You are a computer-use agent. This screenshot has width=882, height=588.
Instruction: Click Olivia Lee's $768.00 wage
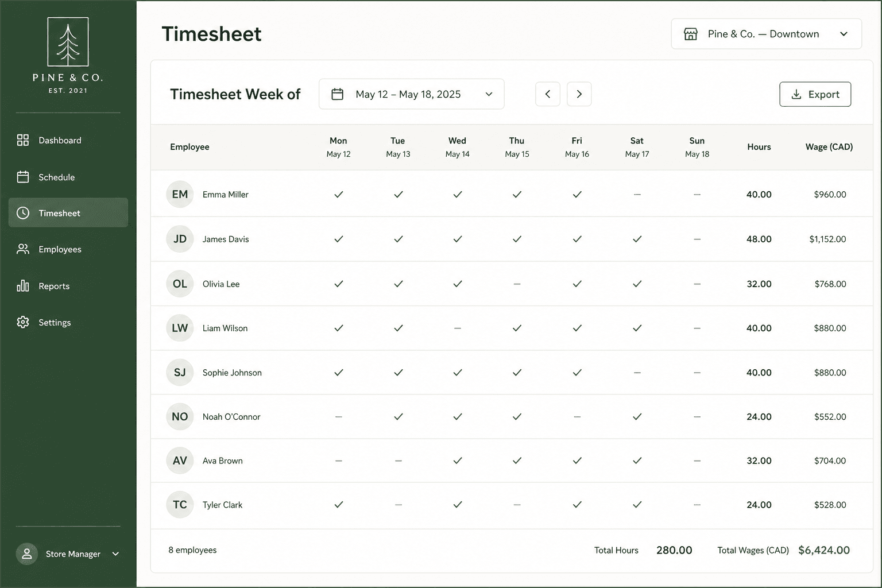pyautogui.click(x=830, y=284)
